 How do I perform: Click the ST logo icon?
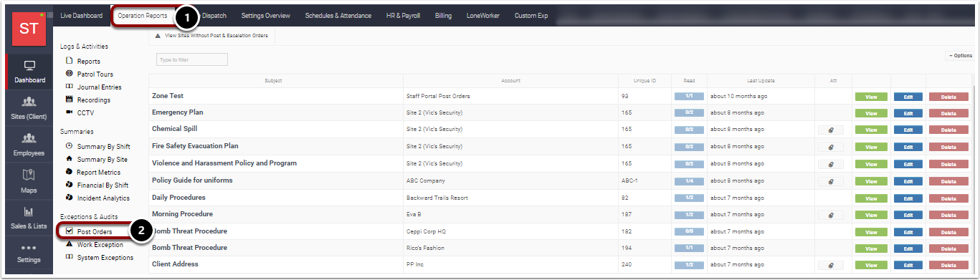click(x=29, y=29)
